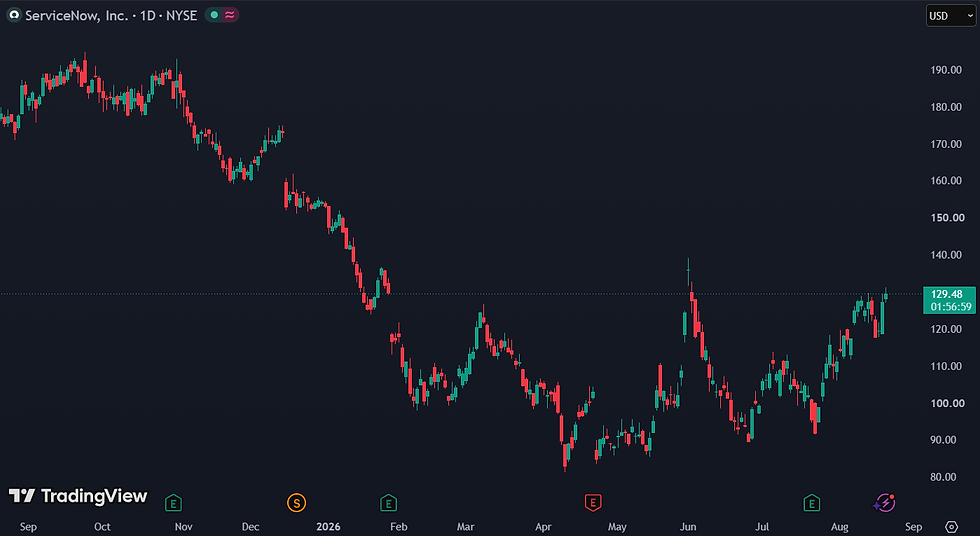Open the red earnings marker near May
Image resolution: width=980 pixels, height=536 pixels.
[x=592, y=502]
